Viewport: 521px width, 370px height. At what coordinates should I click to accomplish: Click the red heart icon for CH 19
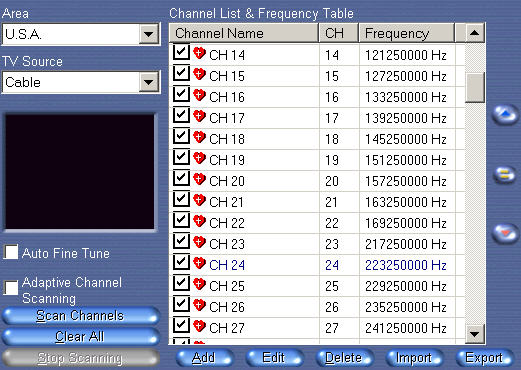tap(199, 158)
